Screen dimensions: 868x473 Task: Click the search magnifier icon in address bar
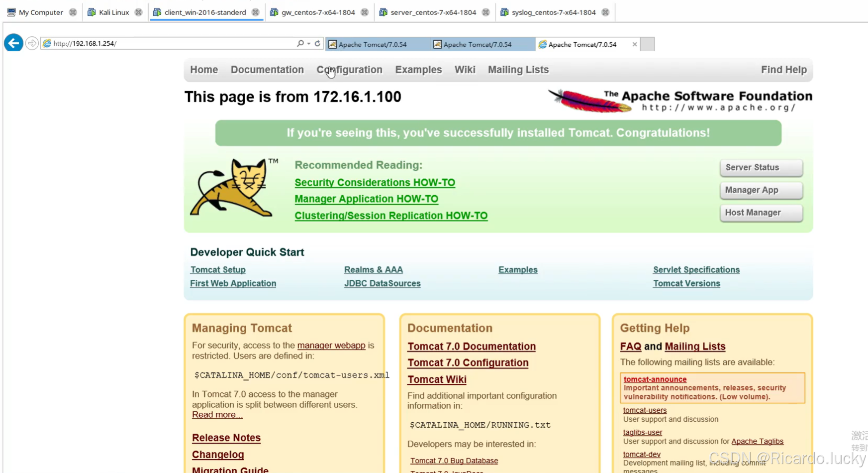click(300, 43)
